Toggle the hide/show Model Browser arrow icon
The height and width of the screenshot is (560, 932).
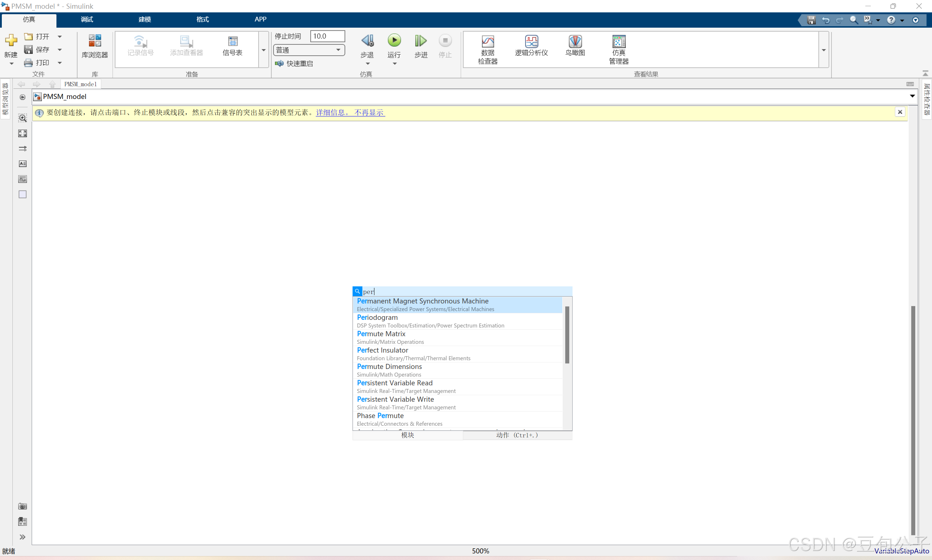(x=23, y=98)
